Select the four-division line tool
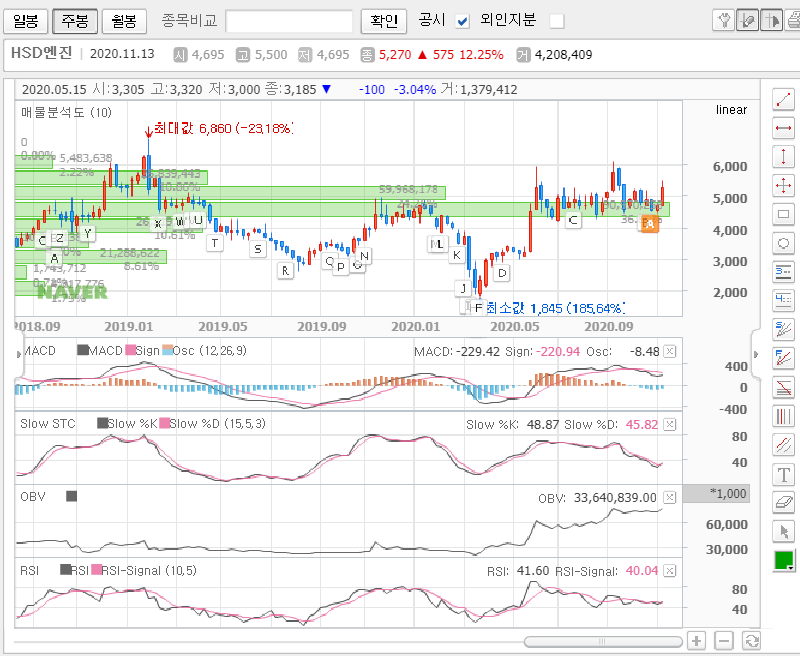Screen dimensions: 800x656 [783, 300]
